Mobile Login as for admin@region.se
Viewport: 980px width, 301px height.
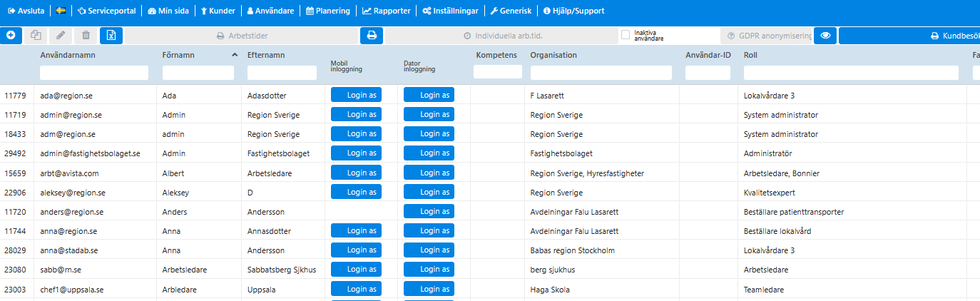(x=357, y=114)
